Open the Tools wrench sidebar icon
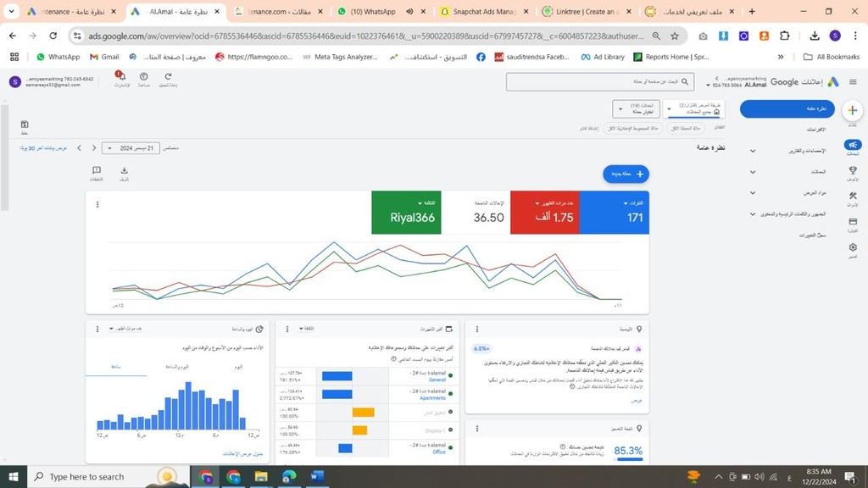The height and width of the screenshot is (488, 868). tap(853, 196)
